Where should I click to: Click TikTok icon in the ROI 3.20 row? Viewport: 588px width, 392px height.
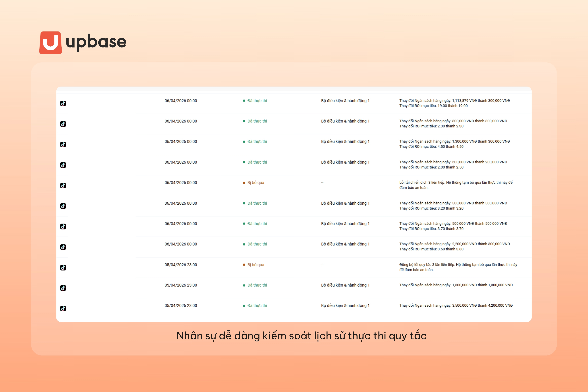point(63,206)
